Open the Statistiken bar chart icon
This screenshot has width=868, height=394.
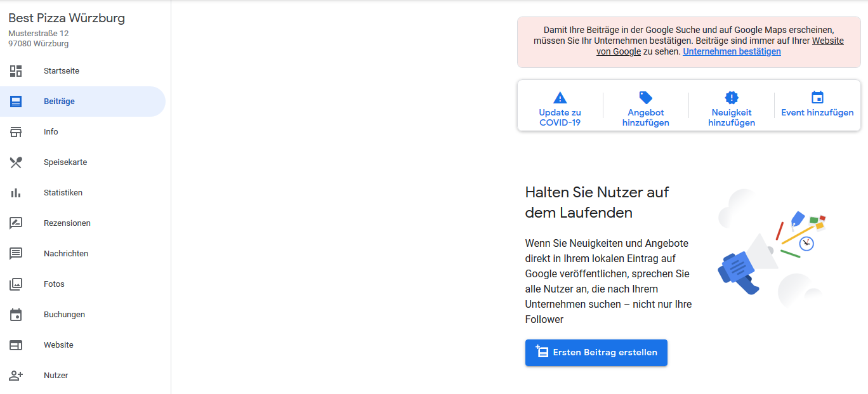(16, 193)
